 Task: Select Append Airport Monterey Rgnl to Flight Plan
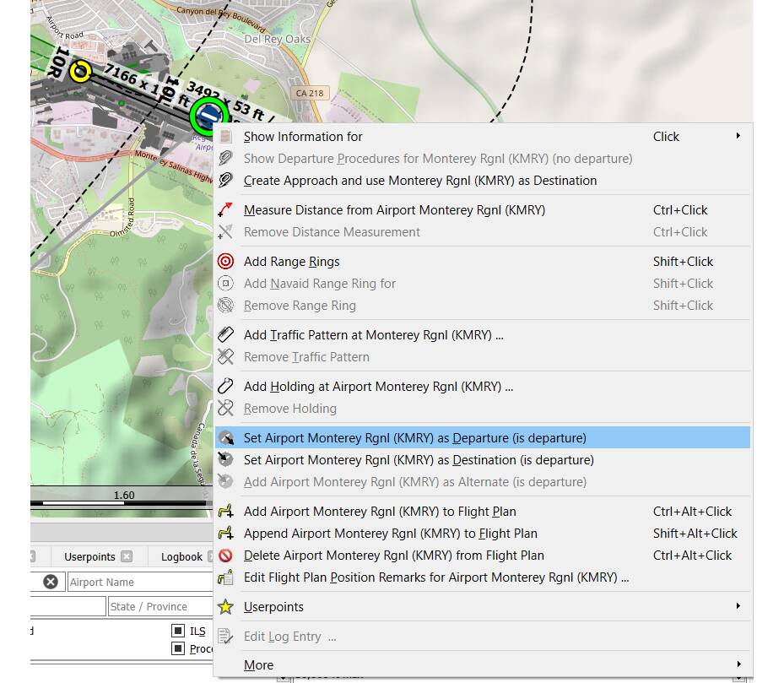point(482,534)
